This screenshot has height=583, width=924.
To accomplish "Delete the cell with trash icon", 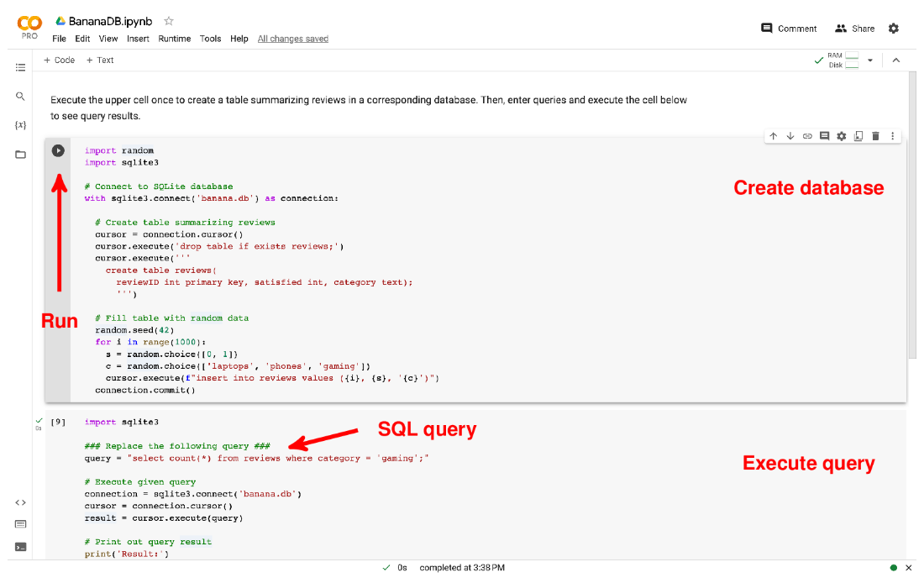I will (875, 136).
